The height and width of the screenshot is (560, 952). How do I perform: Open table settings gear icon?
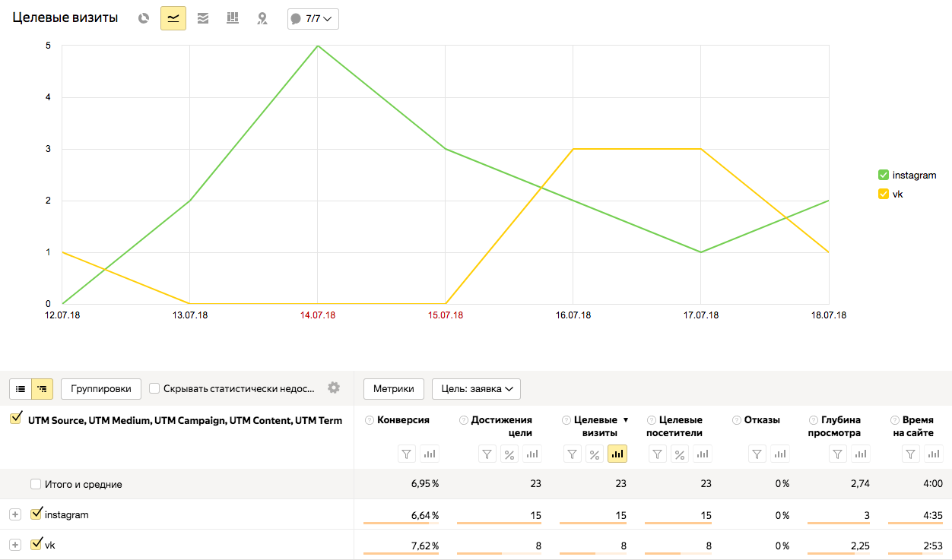coord(334,388)
